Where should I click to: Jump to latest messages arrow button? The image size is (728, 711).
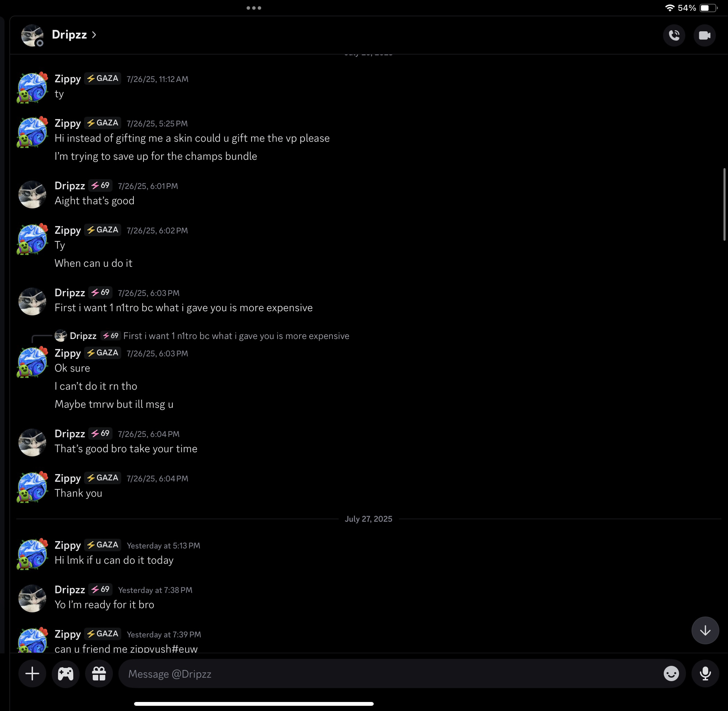(x=705, y=631)
